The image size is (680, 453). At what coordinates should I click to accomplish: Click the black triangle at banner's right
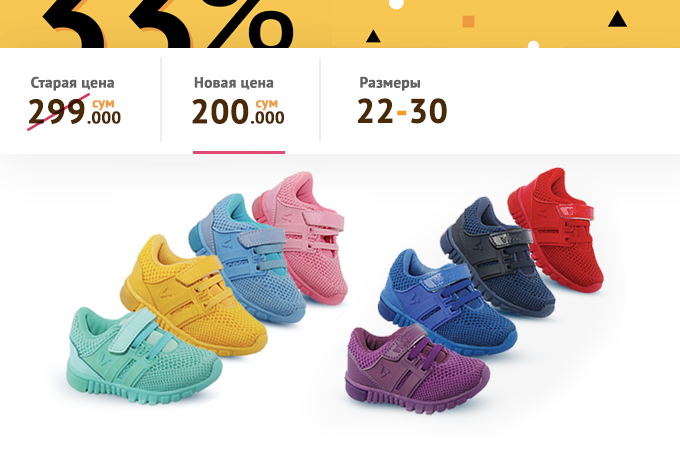click(617, 19)
